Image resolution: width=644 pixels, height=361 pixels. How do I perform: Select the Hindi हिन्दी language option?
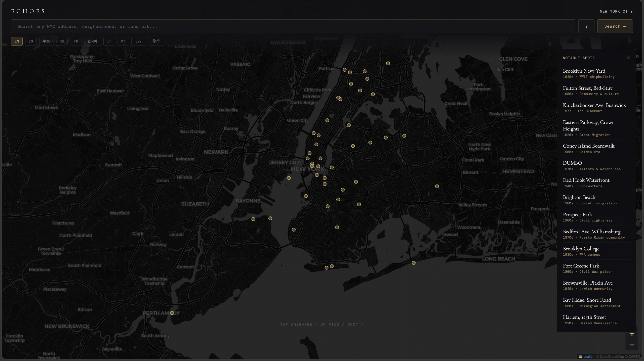point(156,41)
